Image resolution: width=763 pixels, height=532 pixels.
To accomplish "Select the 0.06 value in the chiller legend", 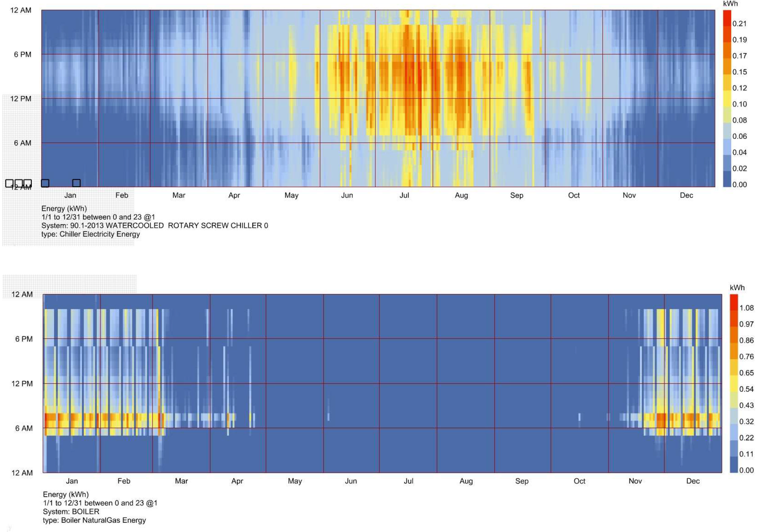I will pos(739,136).
